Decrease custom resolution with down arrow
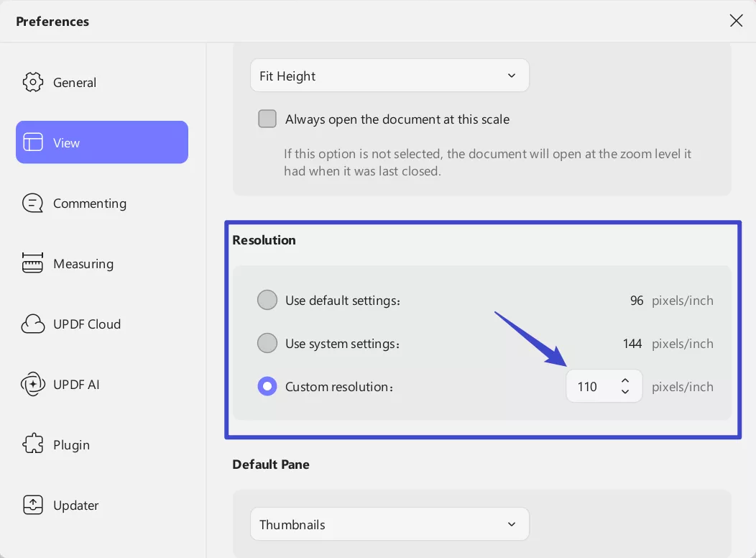 pyautogui.click(x=625, y=392)
